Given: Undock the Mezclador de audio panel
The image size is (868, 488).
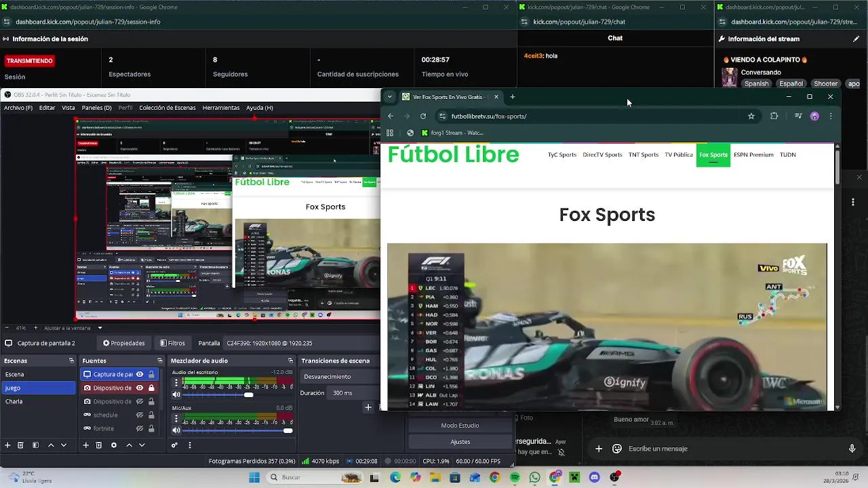Looking at the screenshot, I should [x=290, y=361].
